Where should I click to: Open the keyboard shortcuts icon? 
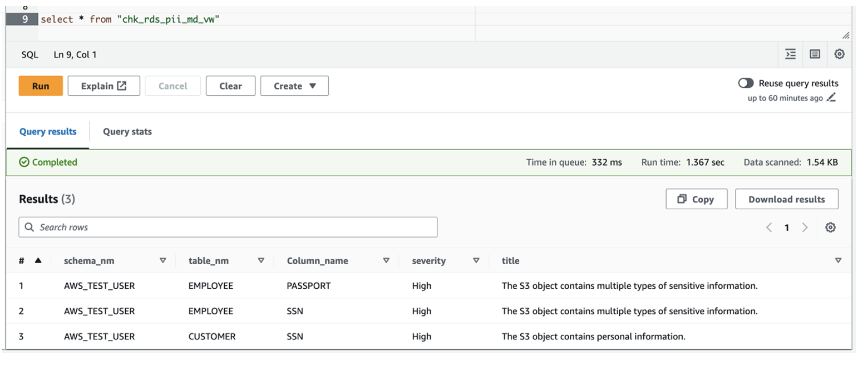click(x=815, y=54)
